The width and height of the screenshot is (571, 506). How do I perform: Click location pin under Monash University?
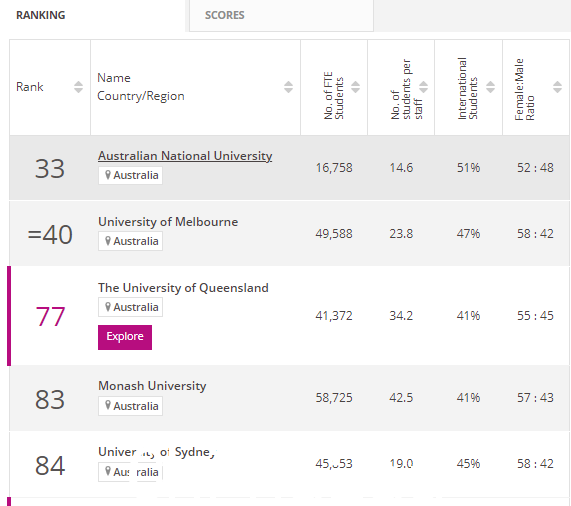click(108, 406)
